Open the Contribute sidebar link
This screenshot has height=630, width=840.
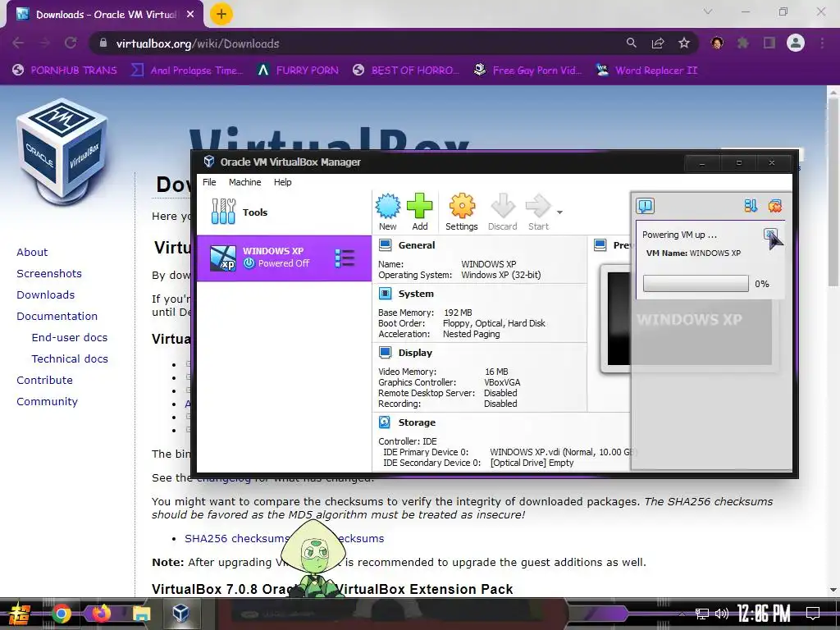click(x=44, y=380)
